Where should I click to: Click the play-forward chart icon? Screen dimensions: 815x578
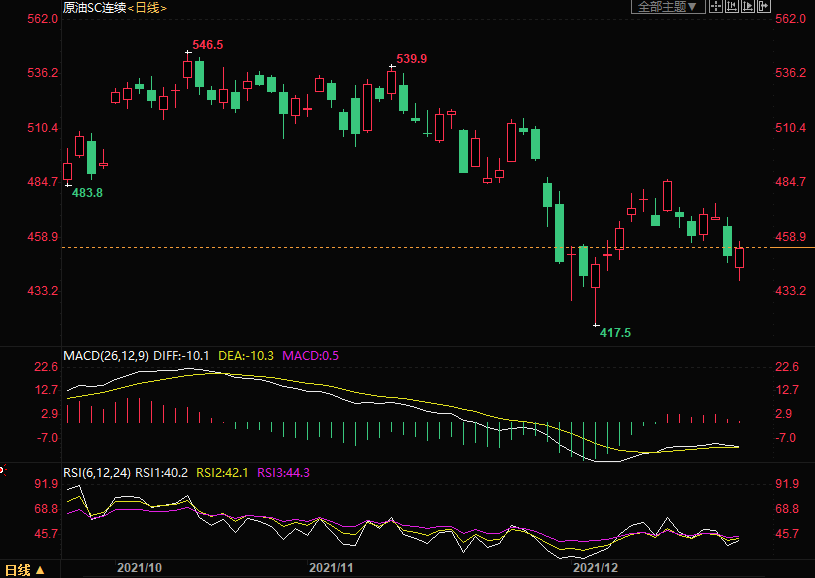pos(748,6)
